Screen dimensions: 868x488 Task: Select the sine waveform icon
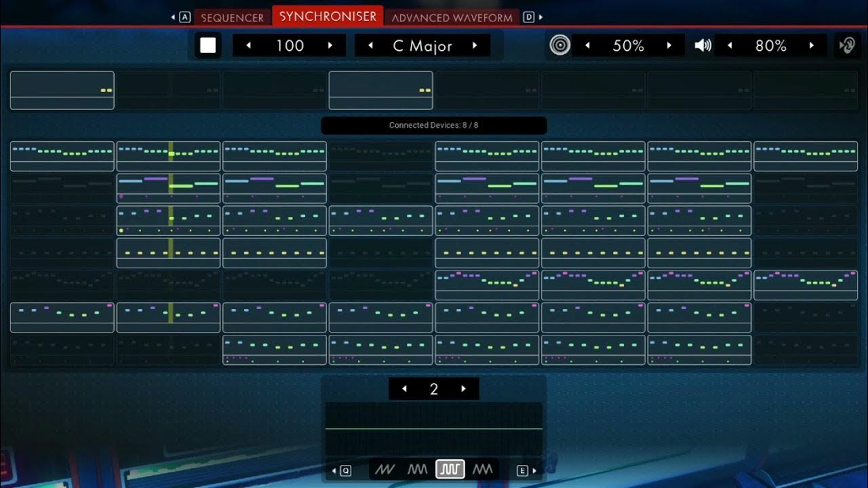(418, 469)
